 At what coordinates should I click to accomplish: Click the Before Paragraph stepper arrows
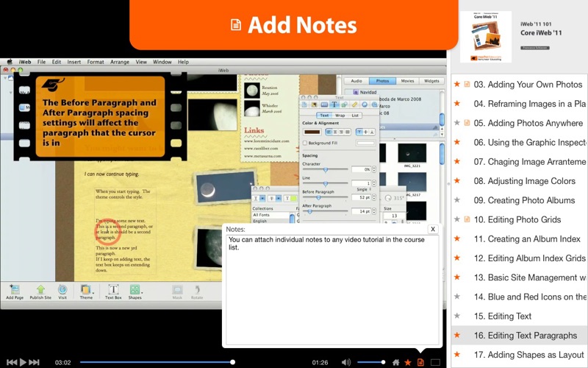(374, 197)
